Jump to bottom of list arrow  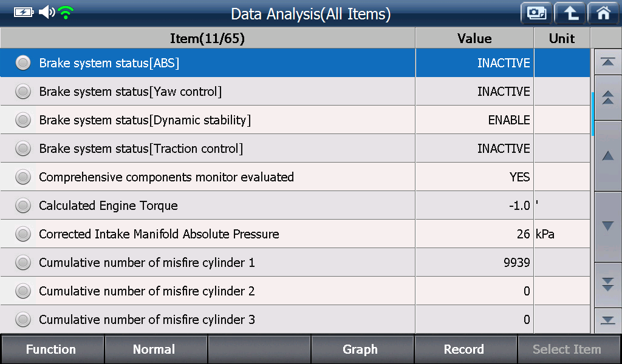click(607, 320)
